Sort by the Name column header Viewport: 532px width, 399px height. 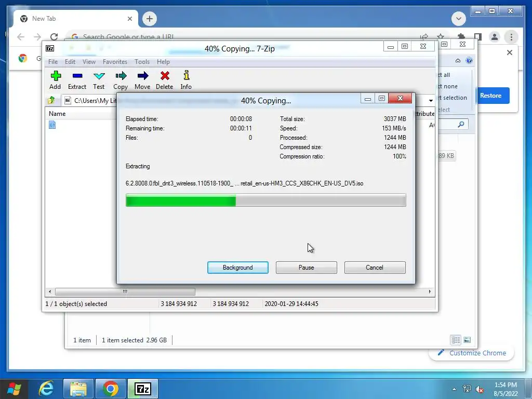[x=57, y=114]
